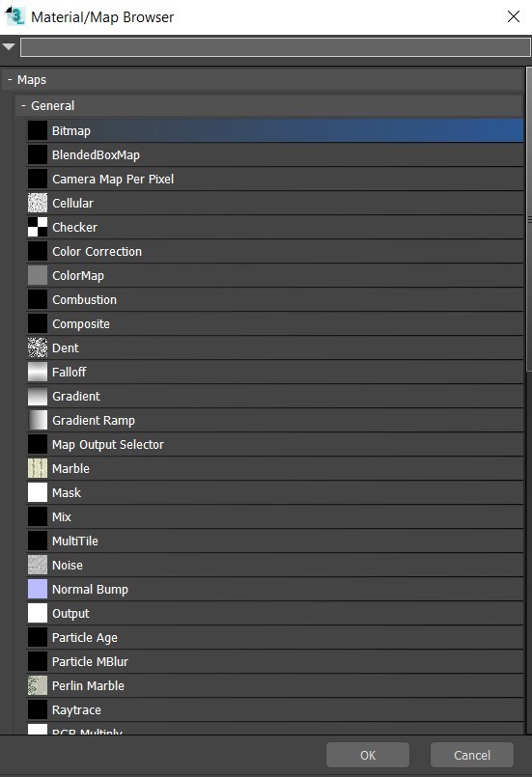This screenshot has width=532, height=777.
Task: Click the Noise map thumbnail icon
Action: (38, 565)
